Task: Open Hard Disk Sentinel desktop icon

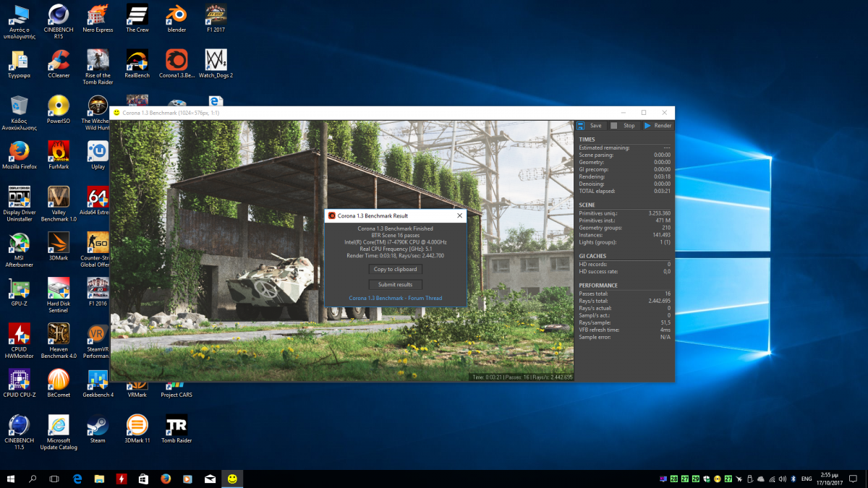Action: click(59, 295)
